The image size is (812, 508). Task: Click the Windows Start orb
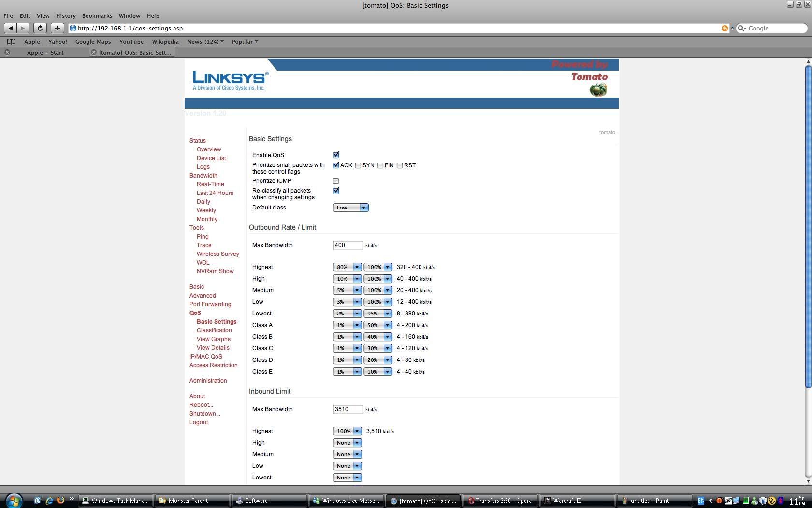pos(14,501)
